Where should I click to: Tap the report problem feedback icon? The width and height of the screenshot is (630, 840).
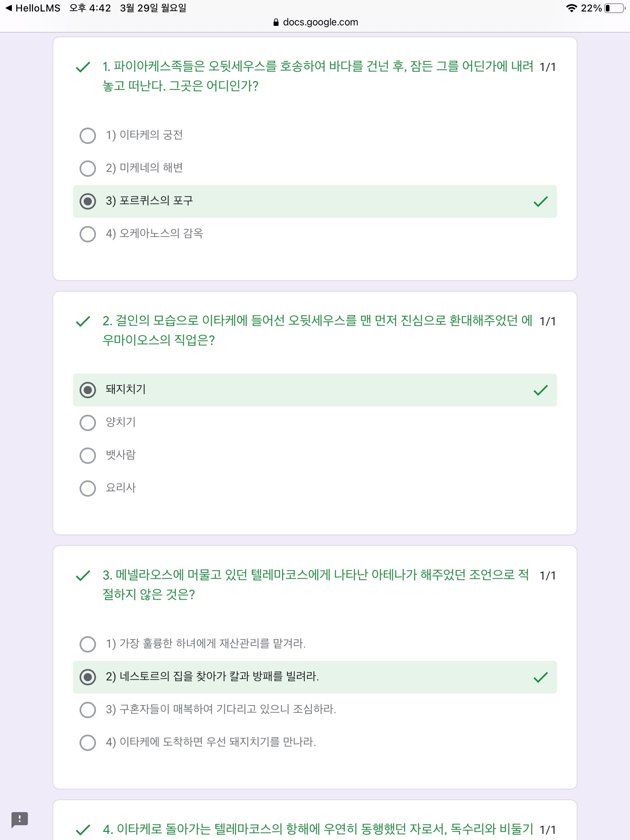[x=19, y=819]
